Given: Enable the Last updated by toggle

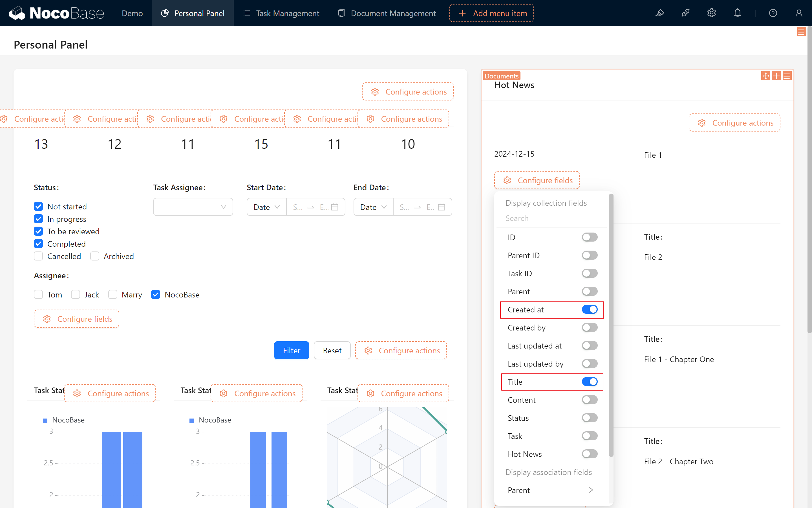Looking at the screenshot, I should pos(590,364).
